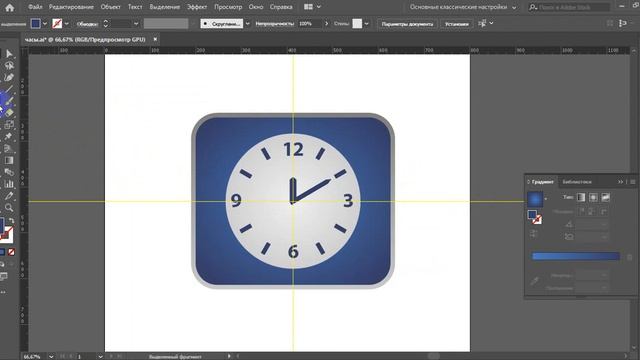
Task: Open the Редактирование menu
Action: tap(71, 7)
